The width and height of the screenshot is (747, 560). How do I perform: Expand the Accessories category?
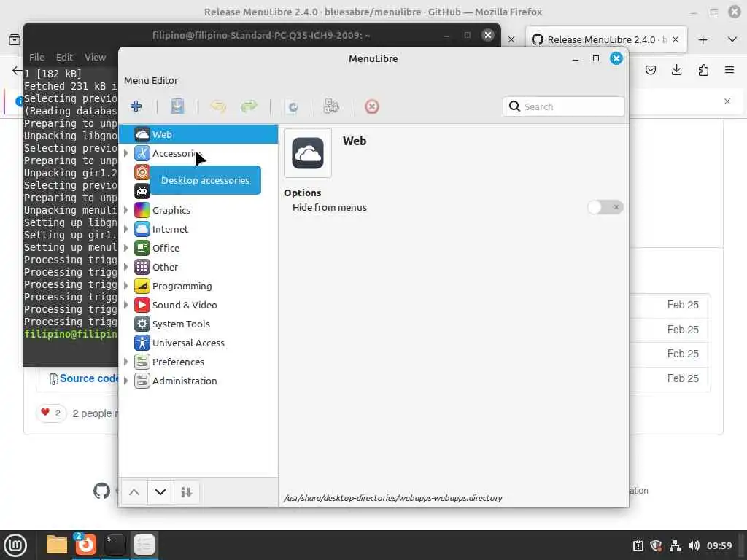point(125,153)
